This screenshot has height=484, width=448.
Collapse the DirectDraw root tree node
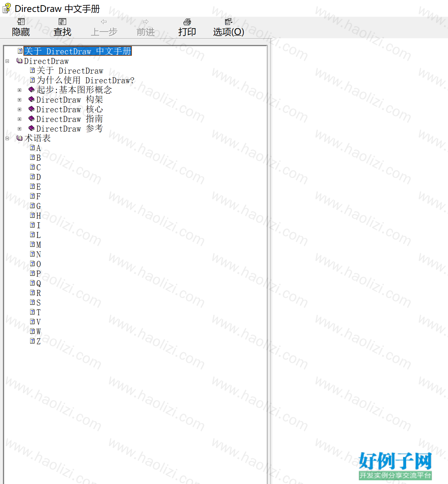pyautogui.click(x=7, y=61)
